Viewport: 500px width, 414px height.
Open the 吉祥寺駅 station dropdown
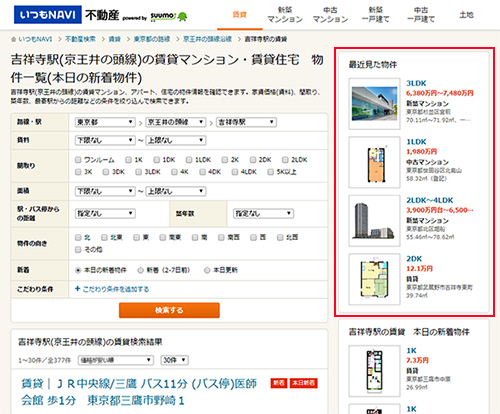246,122
